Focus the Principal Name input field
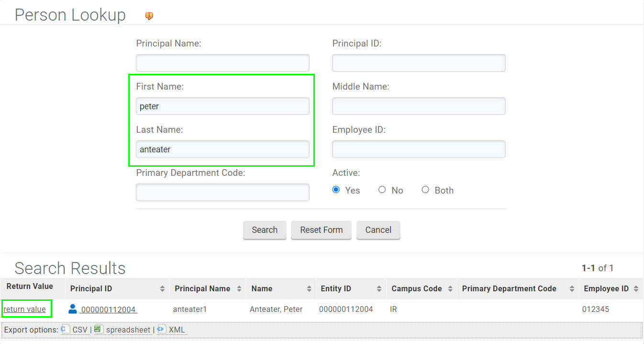This screenshot has height=344, width=644. point(222,63)
